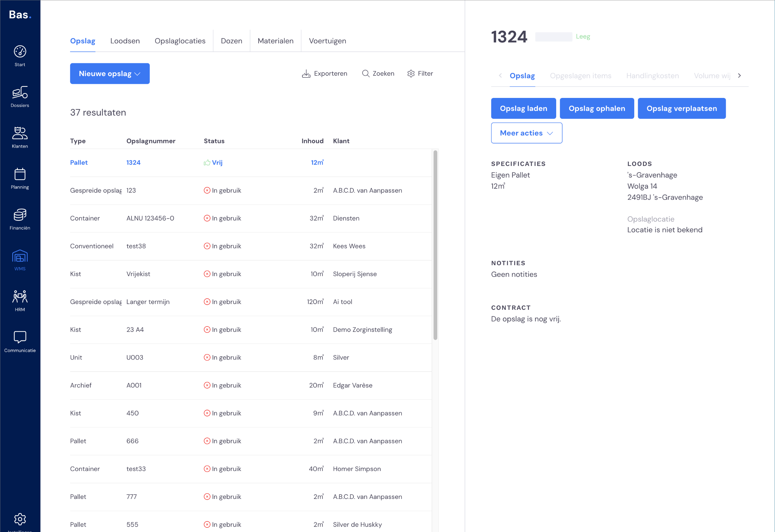Click the Opslag verplaatsen button
The width and height of the screenshot is (775, 532).
(681, 108)
